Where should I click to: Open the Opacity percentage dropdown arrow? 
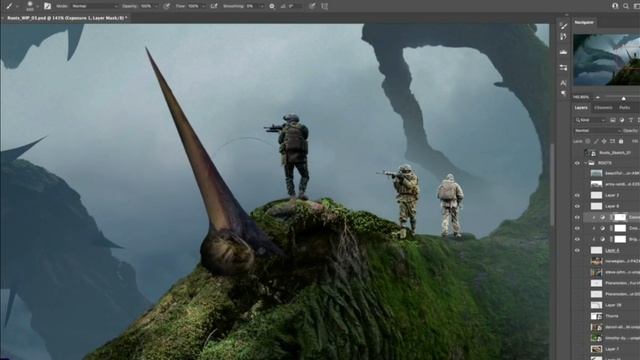coord(156,6)
